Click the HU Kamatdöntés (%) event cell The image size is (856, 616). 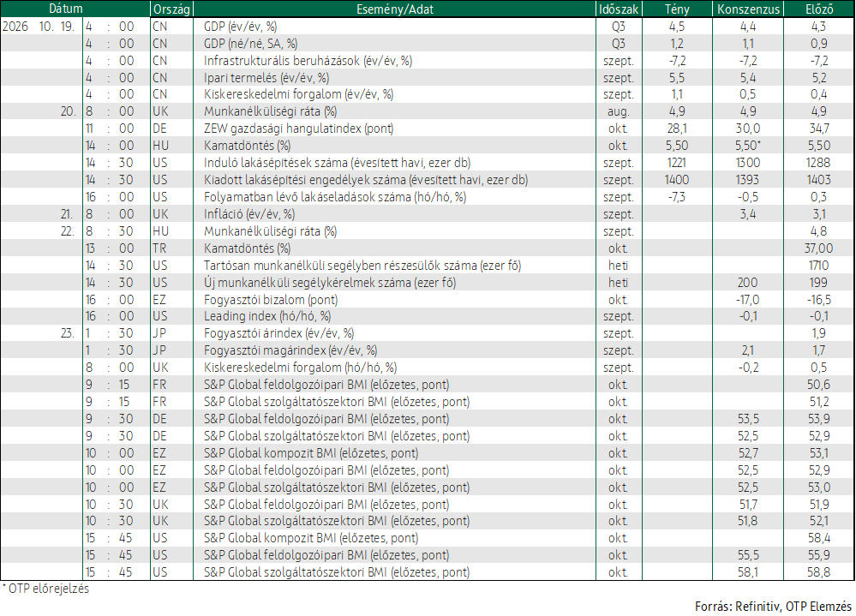click(x=248, y=146)
